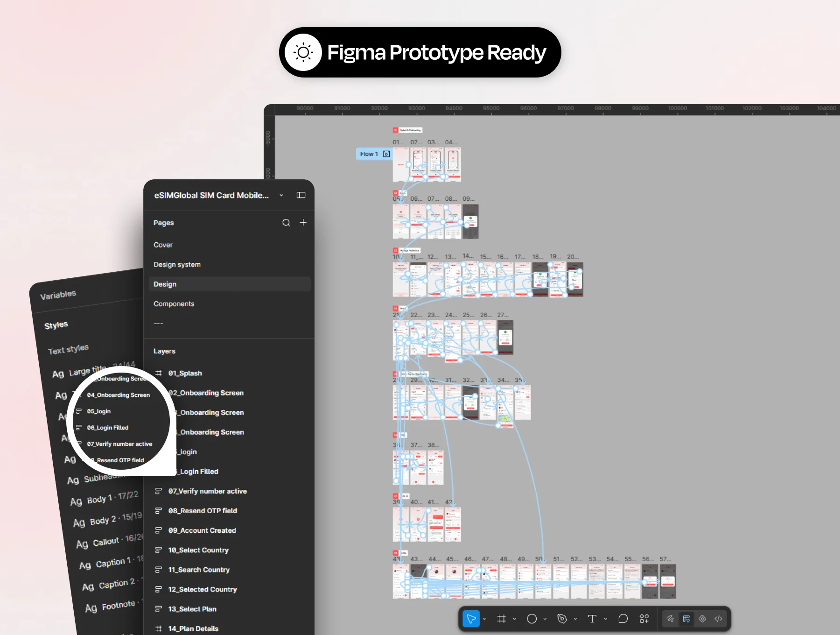
Task: Select the 05_login layer row
Action: [x=98, y=411]
